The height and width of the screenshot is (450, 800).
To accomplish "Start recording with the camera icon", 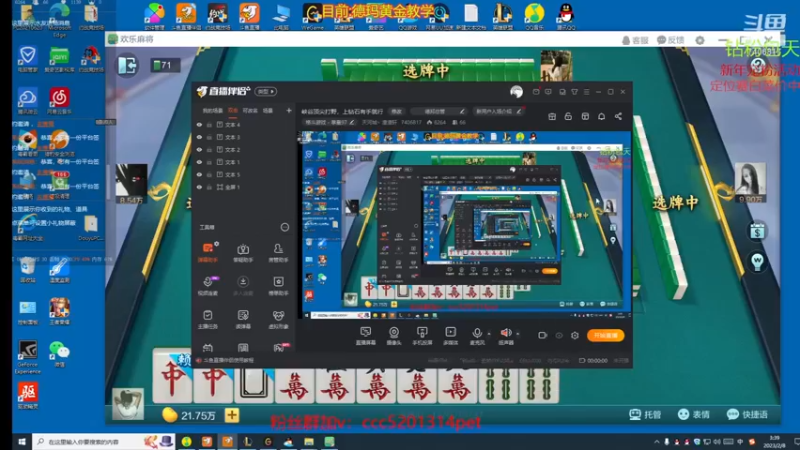I will 542,335.
